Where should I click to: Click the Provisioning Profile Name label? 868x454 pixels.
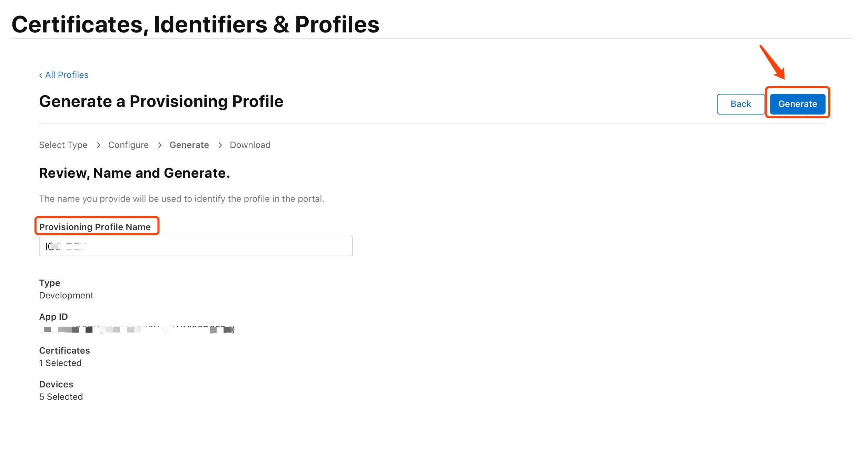click(x=95, y=227)
